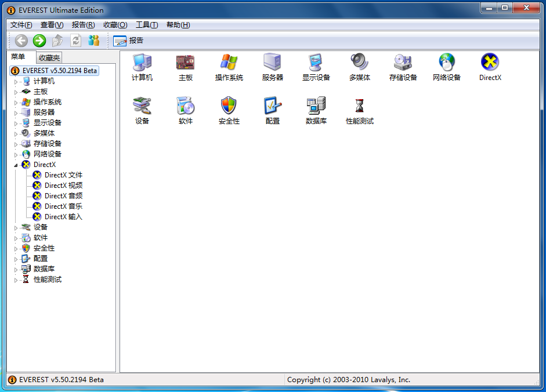
Task: Switch to the 收藏夹 tab
Action: click(49, 57)
